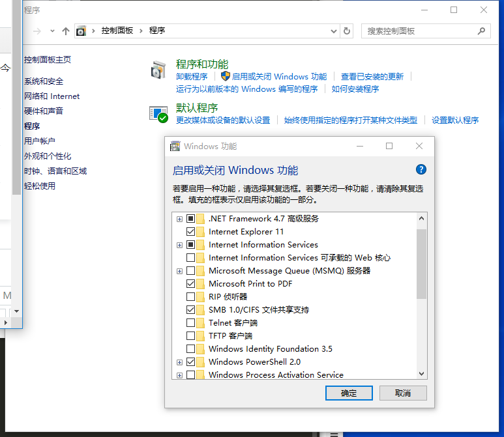Click 更改媒体或设备的默认设置 link

click(x=223, y=120)
